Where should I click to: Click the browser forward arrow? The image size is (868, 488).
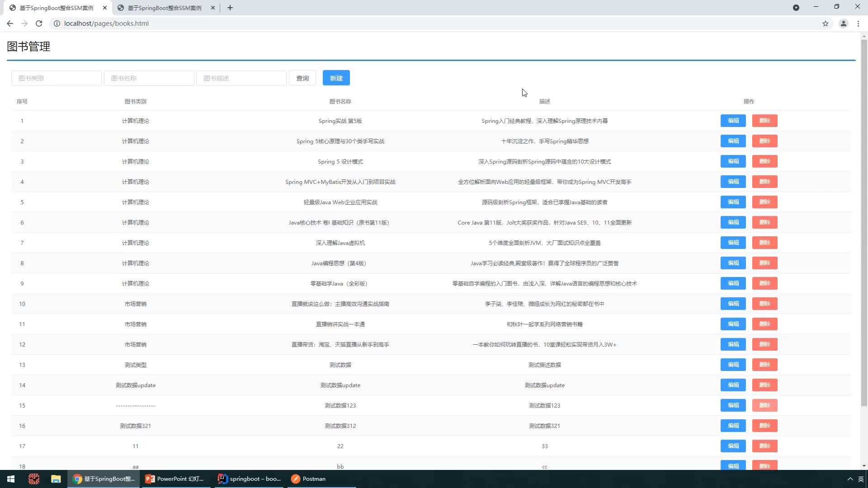(x=24, y=23)
